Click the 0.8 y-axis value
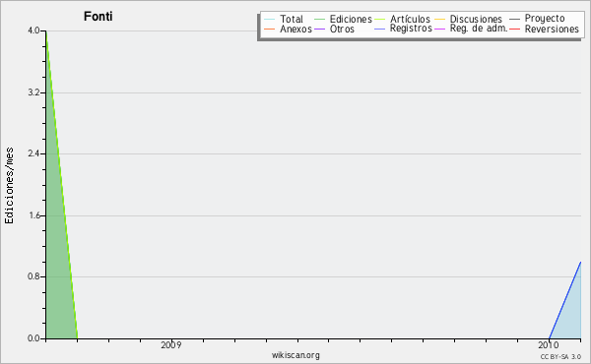Viewport: 591px width, 364px height. [33, 276]
